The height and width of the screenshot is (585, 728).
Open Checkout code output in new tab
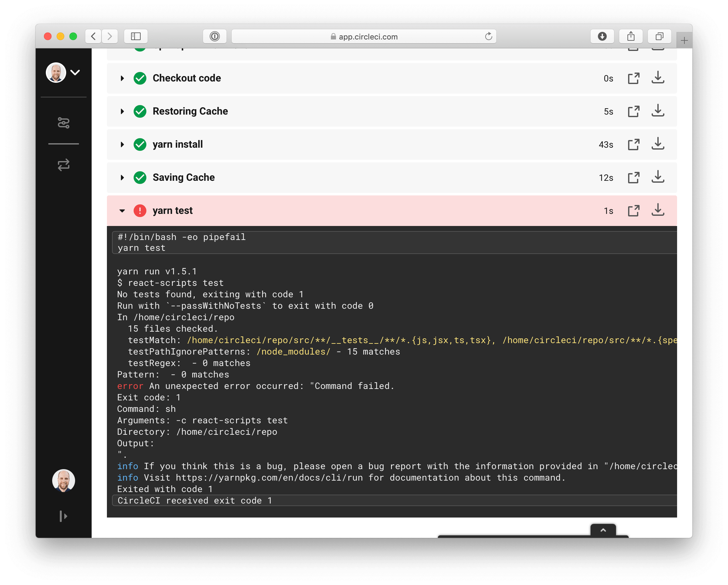coord(633,78)
